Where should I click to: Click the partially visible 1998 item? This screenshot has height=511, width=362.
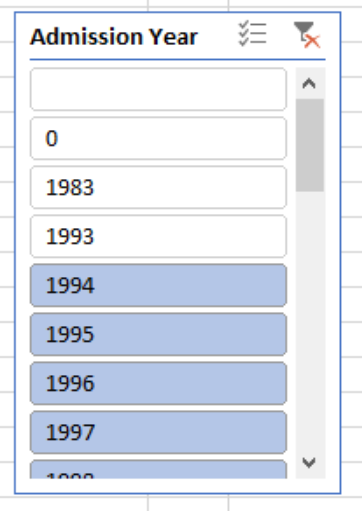[x=158, y=469]
